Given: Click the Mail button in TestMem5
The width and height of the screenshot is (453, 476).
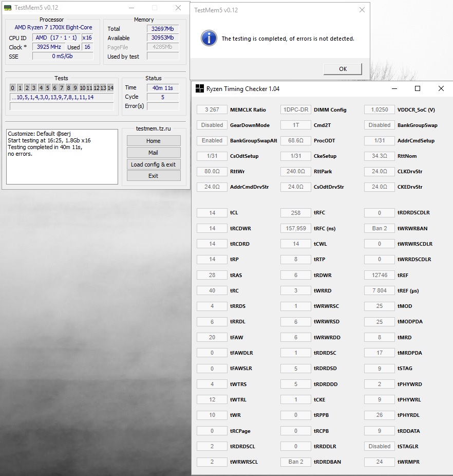Looking at the screenshot, I should 154,152.
